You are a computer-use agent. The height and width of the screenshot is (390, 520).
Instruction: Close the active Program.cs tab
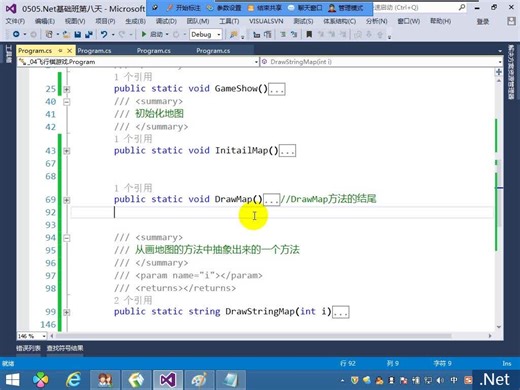(69, 51)
